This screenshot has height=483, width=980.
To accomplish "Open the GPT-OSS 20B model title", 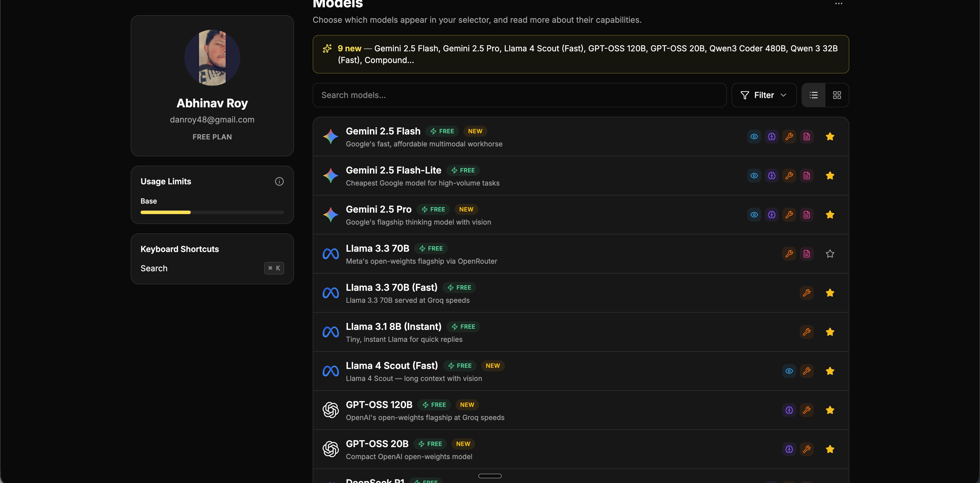I will [x=377, y=444].
